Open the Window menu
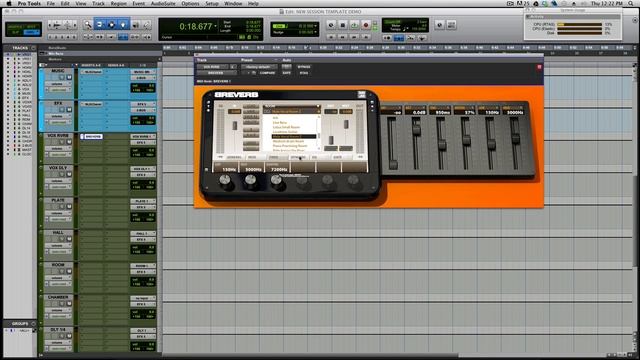 [x=233, y=3]
